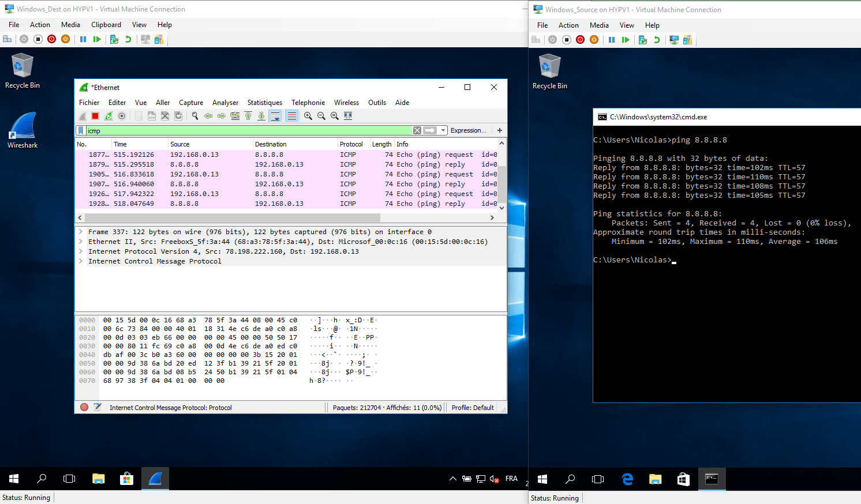Add a display filter button with plus
The height and width of the screenshot is (504, 861).
tap(500, 130)
